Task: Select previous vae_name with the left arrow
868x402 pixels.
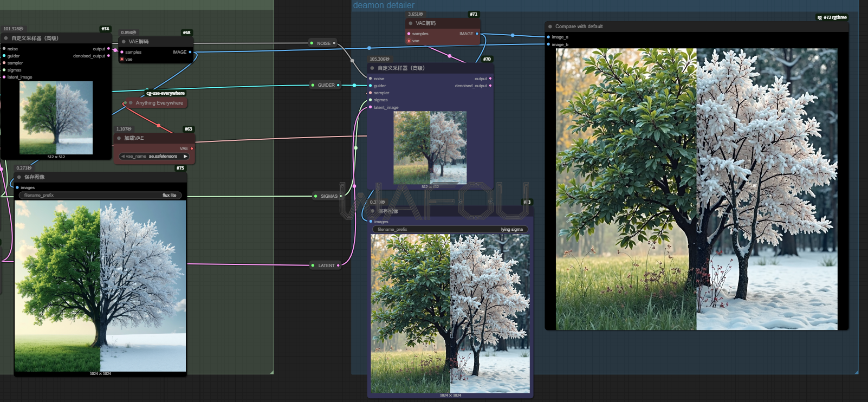Action: click(x=122, y=156)
